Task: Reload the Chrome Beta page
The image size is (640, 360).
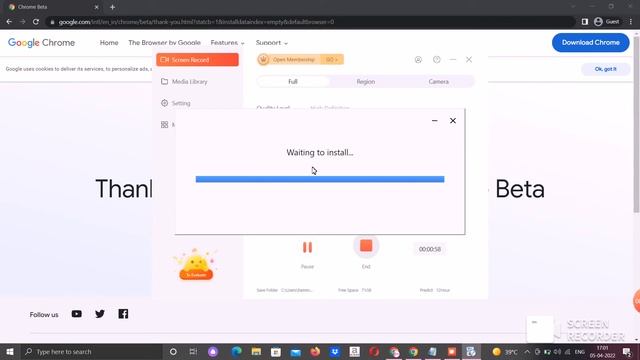Action: coord(36,22)
